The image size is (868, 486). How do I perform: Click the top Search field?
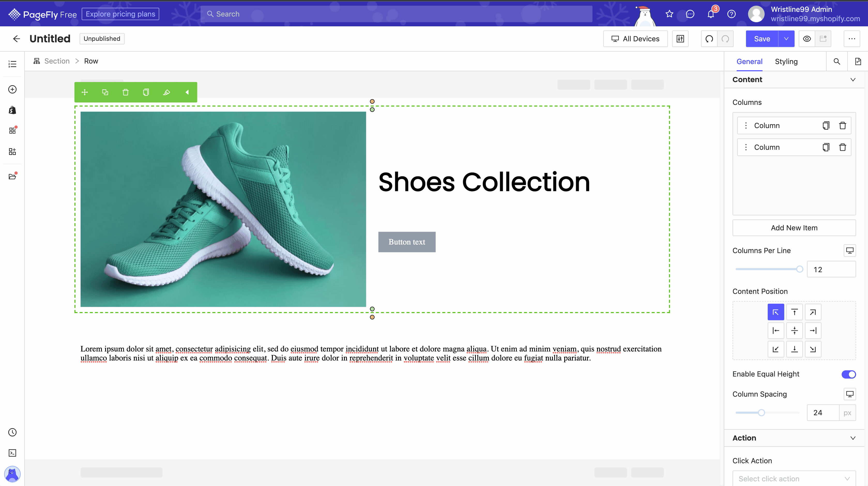pos(396,14)
